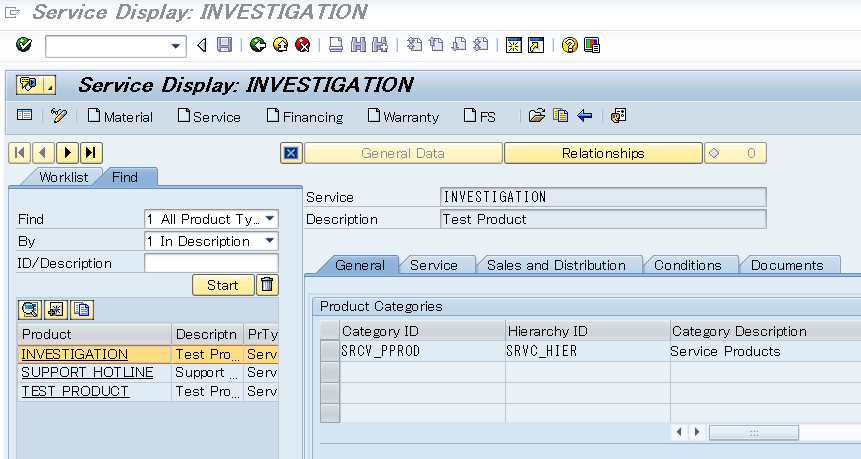Open the SUPPORT HOTLINE product link
The height and width of the screenshot is (459, 861).
pos(87,372)
